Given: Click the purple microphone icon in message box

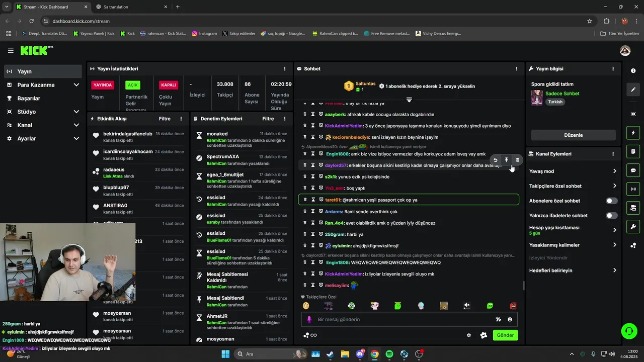Looking at the screenshot, I should pyautogui.click(x=309, y=319).
